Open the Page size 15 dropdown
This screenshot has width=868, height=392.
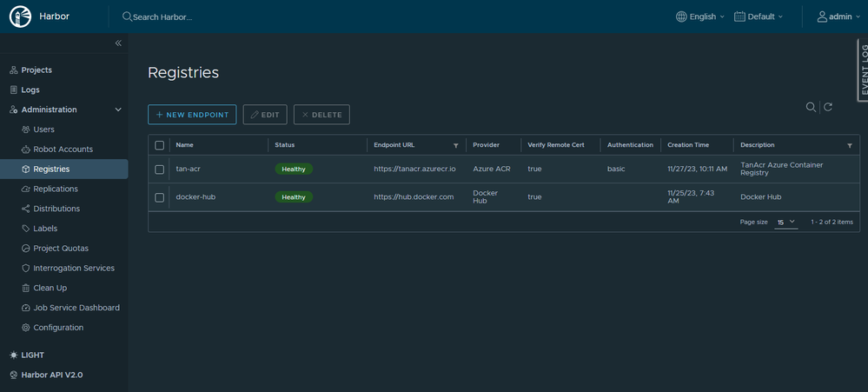786,222
